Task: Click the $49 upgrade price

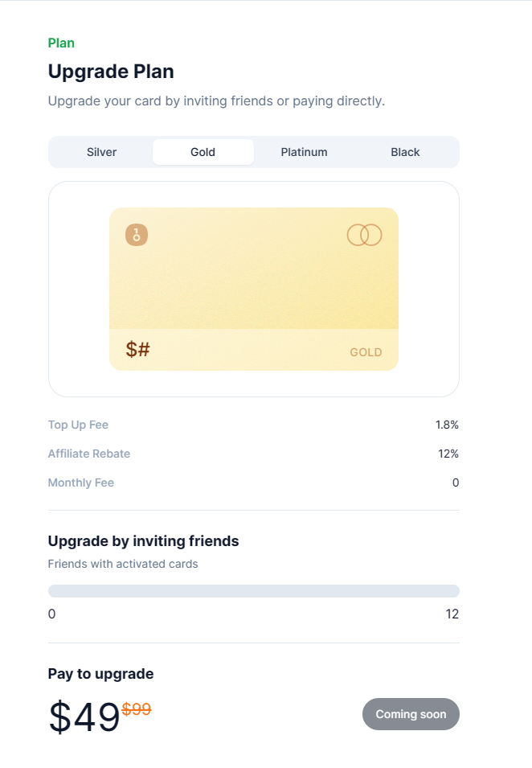Action: (84, 717)
